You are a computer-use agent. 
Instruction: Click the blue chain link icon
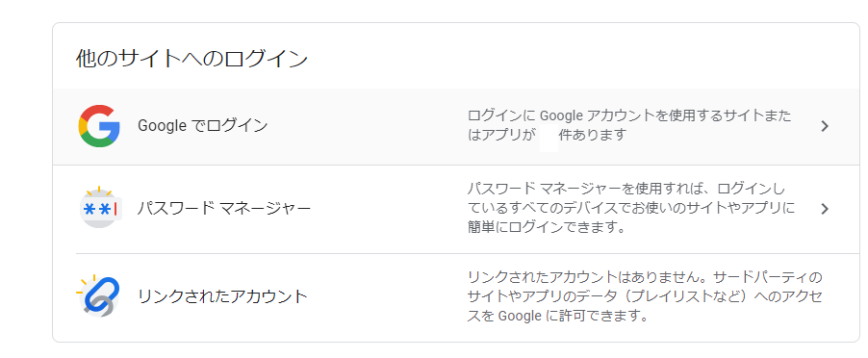point(98,296)
